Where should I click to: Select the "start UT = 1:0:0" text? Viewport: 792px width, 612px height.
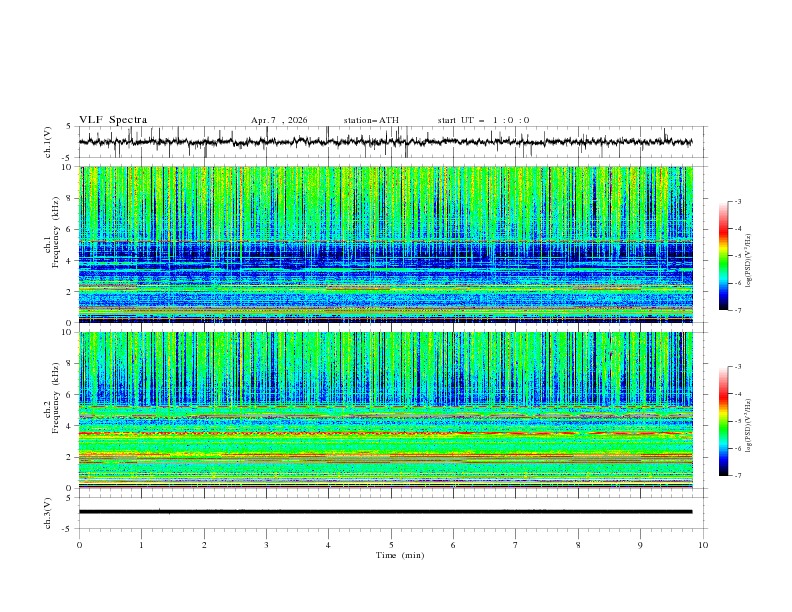click(483, 120)
